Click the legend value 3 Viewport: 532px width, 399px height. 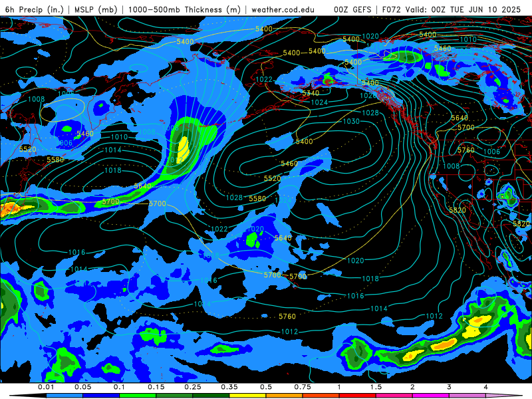[449, 387]
